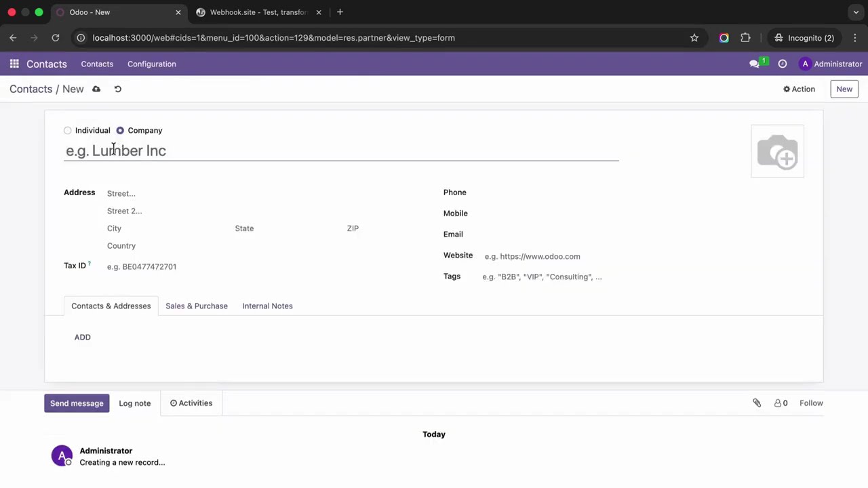
Task: Click Follow in the chatter
Action: point(811,403)
